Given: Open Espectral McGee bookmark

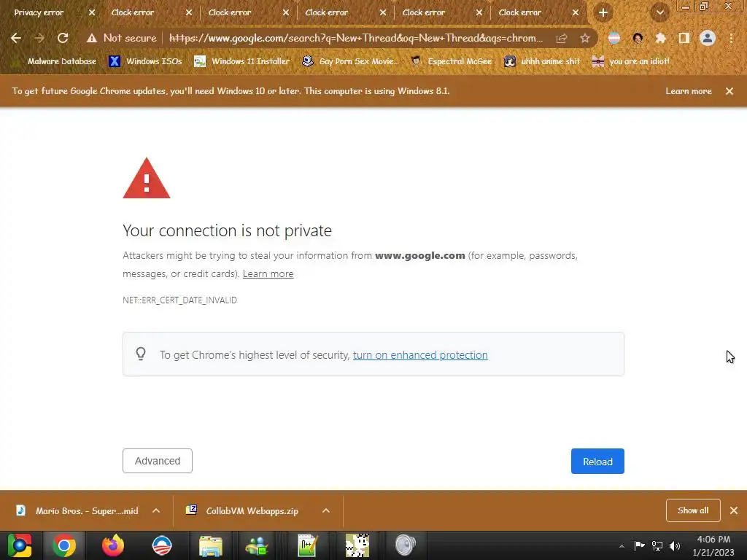Looking at the screenshot, I should (451, 61).
